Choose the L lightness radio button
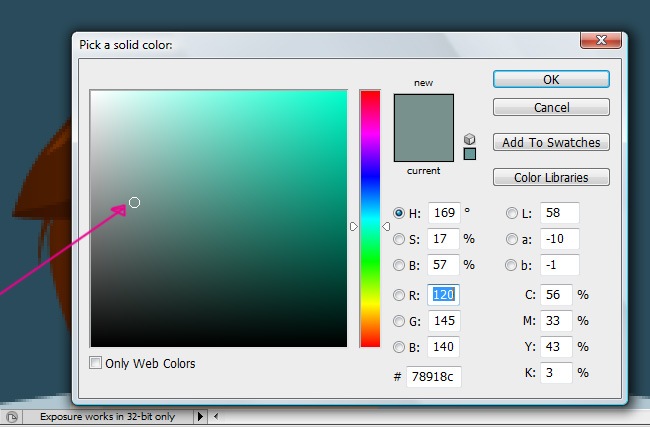The image size is (650, 427). 512,213
